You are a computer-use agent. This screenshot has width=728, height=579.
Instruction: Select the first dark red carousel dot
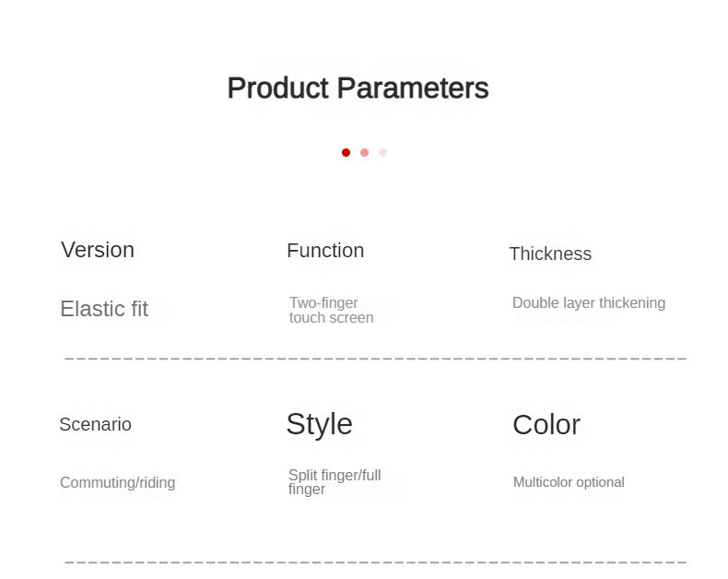[x=346, y=152]
